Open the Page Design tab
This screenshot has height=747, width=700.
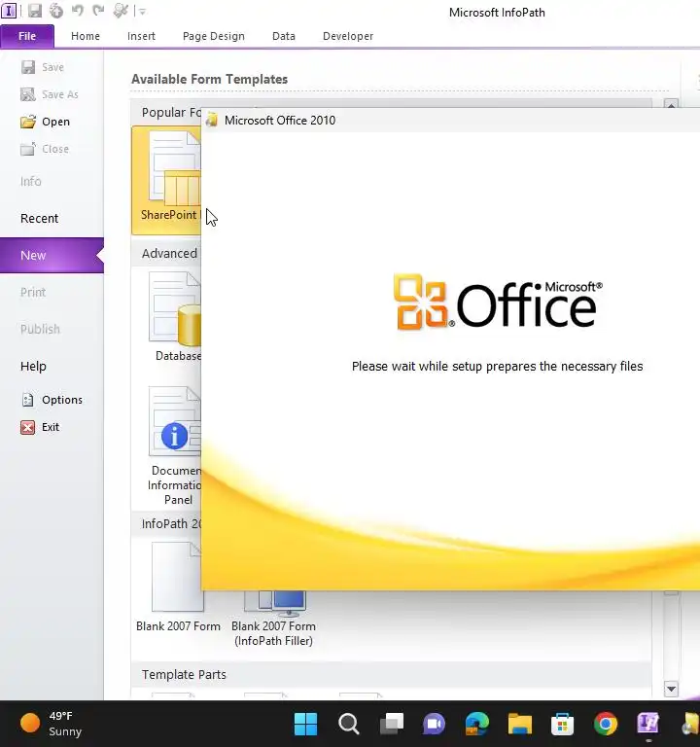point(213,36)
